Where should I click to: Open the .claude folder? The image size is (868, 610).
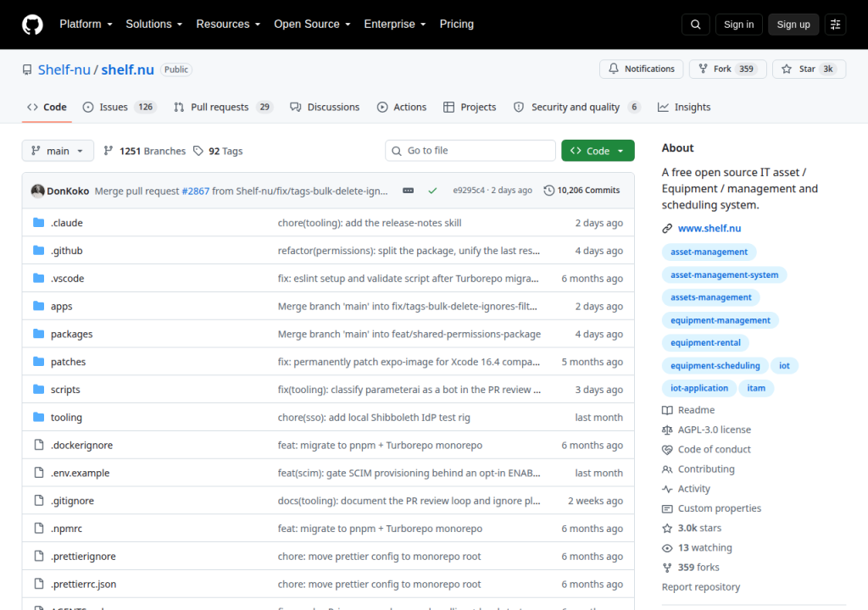[66, 223]
